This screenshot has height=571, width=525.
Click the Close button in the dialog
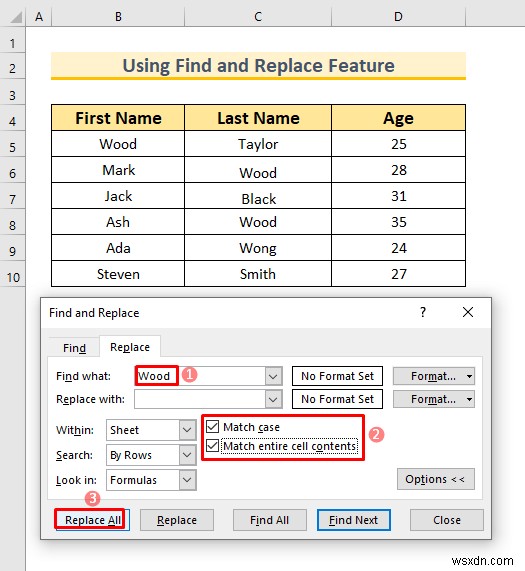[x=447, y=520]
